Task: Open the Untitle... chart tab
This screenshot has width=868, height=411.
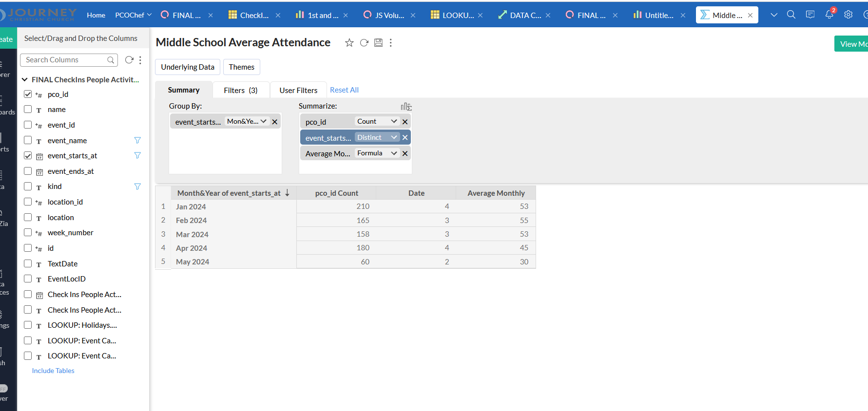Action: point(653,15)
